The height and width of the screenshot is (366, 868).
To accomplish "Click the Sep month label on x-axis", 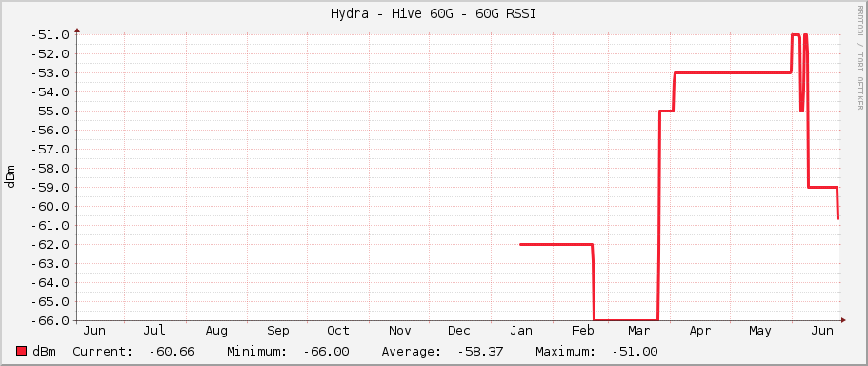I will (x=277, y=331).
